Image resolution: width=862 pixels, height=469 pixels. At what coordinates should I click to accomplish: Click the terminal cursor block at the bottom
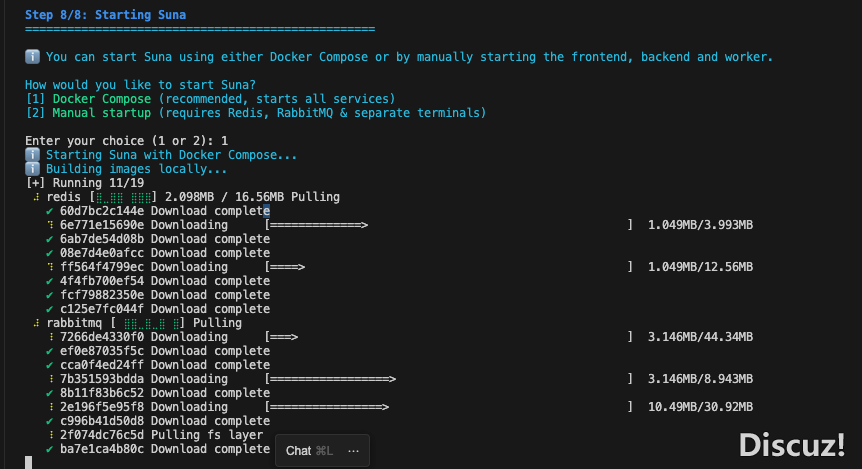pos(29,462)
